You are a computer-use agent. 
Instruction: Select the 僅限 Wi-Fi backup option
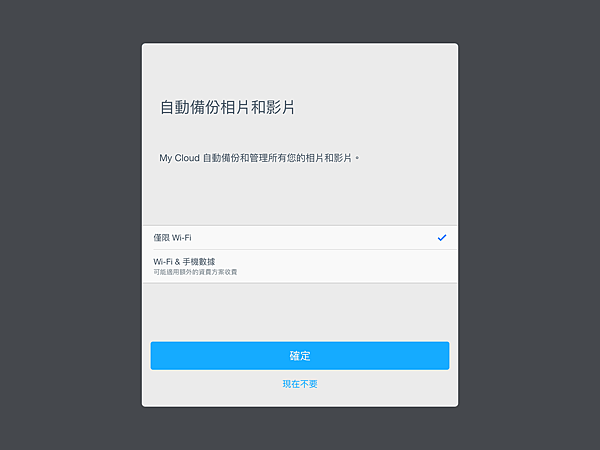(300, 238)
